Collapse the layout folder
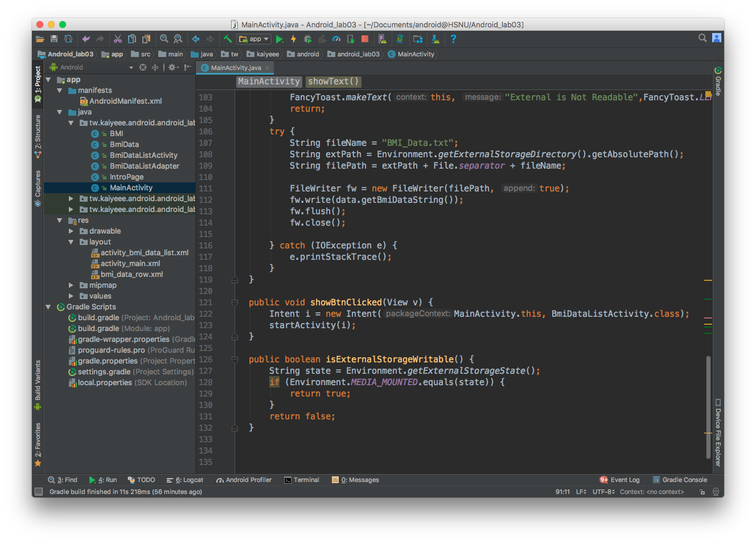Image resolution: width=756 pixels, height=543 pixels. point(71,242)
